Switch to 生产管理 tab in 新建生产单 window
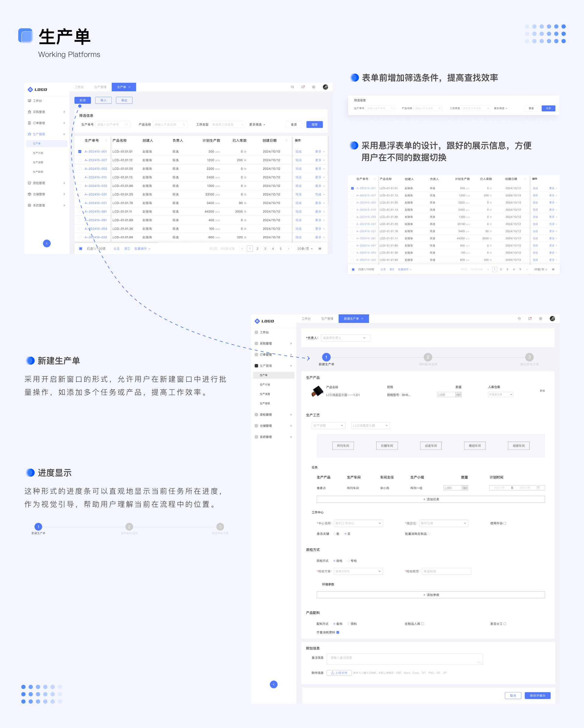The height and width of the screenshot is (728, 584). [x=327, y=319]
